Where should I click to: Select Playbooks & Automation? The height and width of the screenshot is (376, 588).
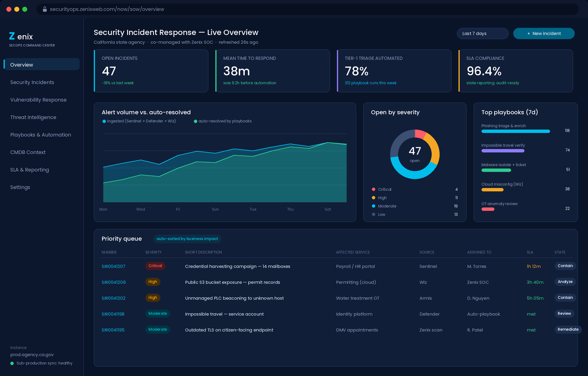pyautogui.click(x=41, y=135)
